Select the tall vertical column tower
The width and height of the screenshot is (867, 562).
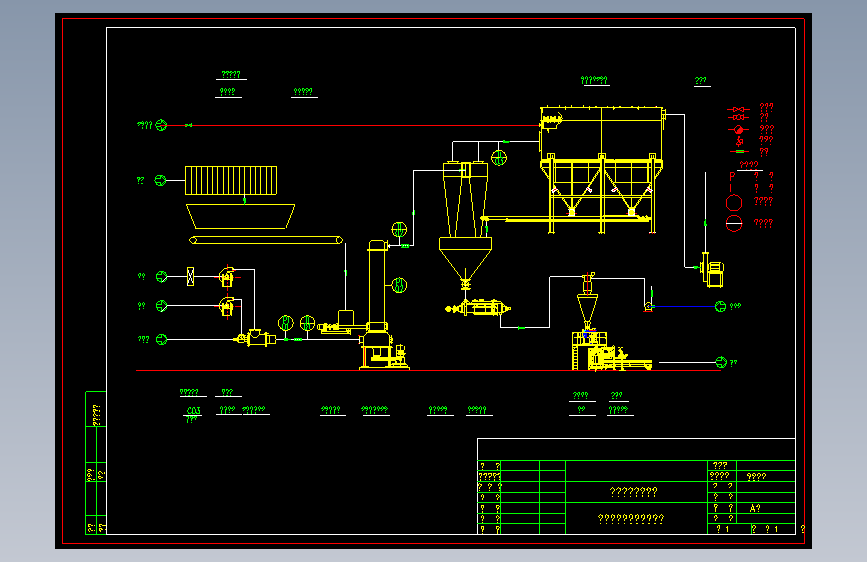377,285
